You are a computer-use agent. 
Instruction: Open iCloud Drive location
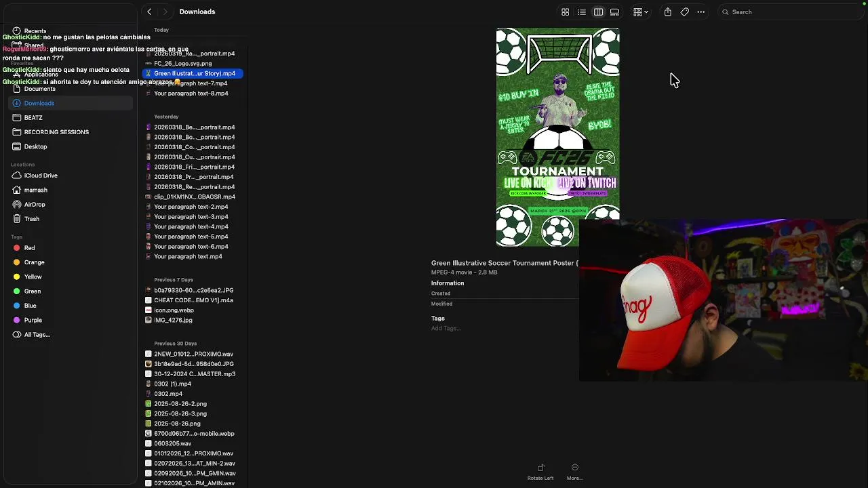coord(41,176)
